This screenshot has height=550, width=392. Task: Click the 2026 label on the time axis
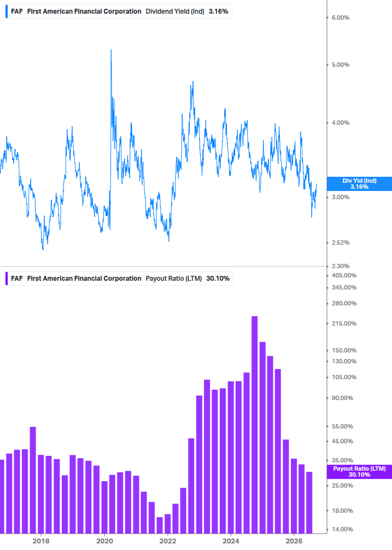click(x=294, y=541)
